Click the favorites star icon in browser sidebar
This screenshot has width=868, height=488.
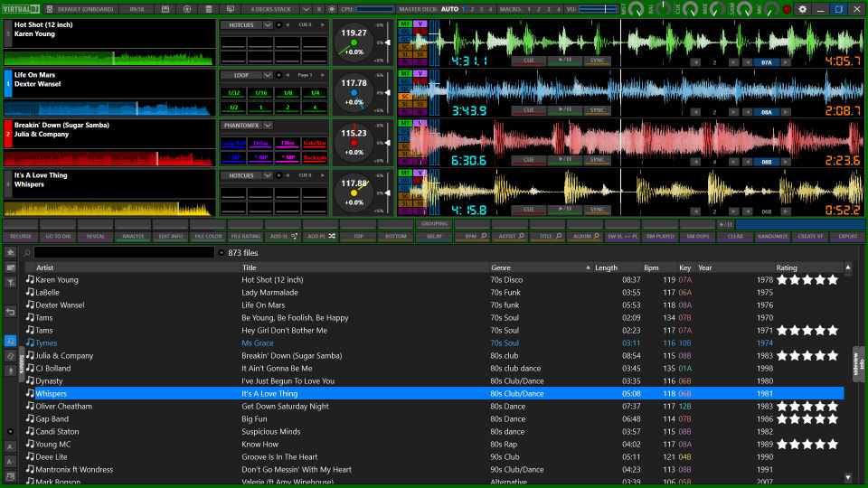click(11, 253)
